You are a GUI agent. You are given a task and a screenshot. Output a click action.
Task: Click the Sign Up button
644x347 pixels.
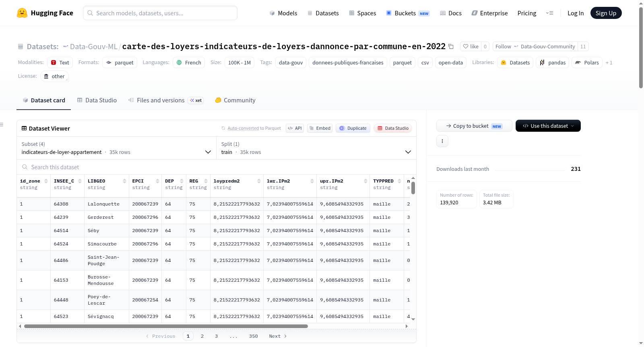point(606,13)
